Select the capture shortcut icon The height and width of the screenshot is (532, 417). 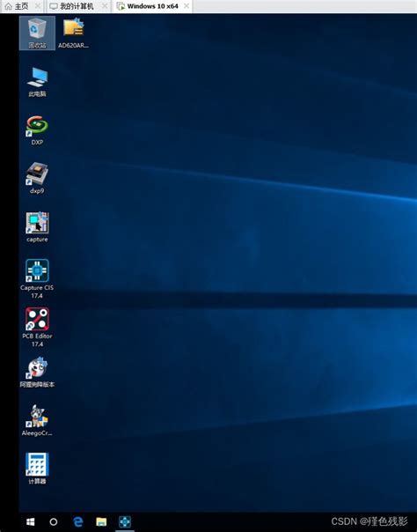click(37, 227)
